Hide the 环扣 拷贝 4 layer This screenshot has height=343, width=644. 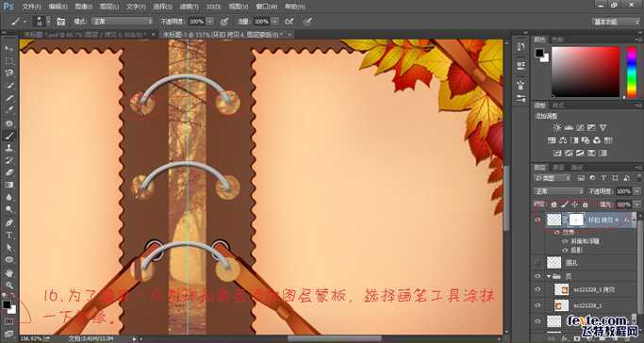[x=537, y=220]
